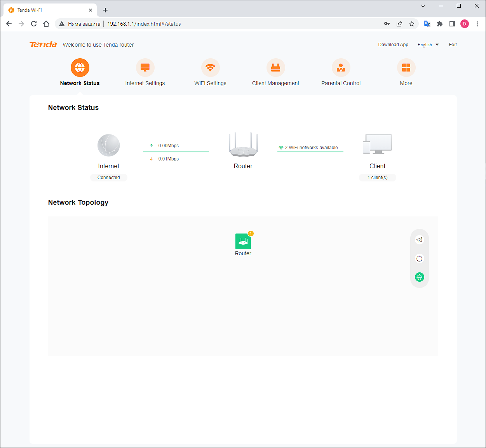Click the Connected status pill

point(109,178)
